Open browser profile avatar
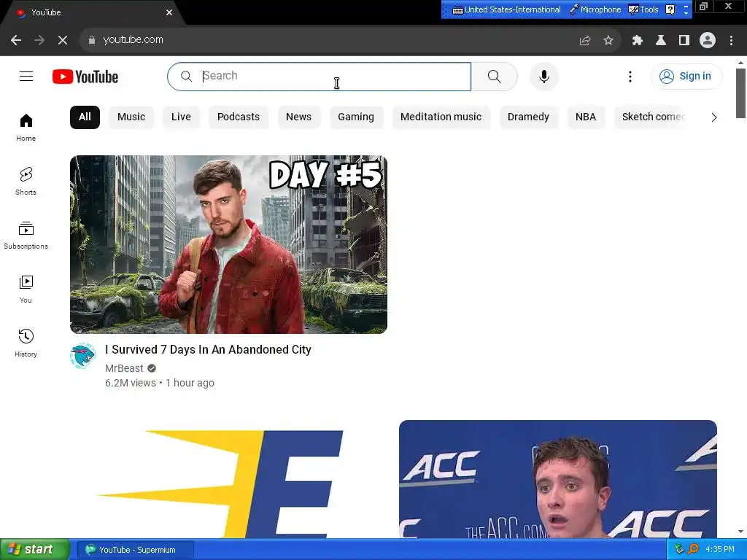 pos(708,41)
